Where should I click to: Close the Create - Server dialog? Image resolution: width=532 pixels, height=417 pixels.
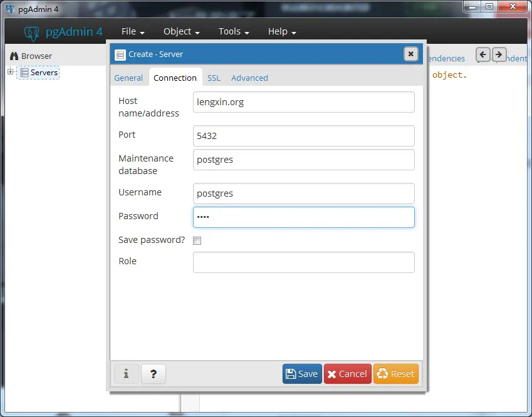[410, 54]
